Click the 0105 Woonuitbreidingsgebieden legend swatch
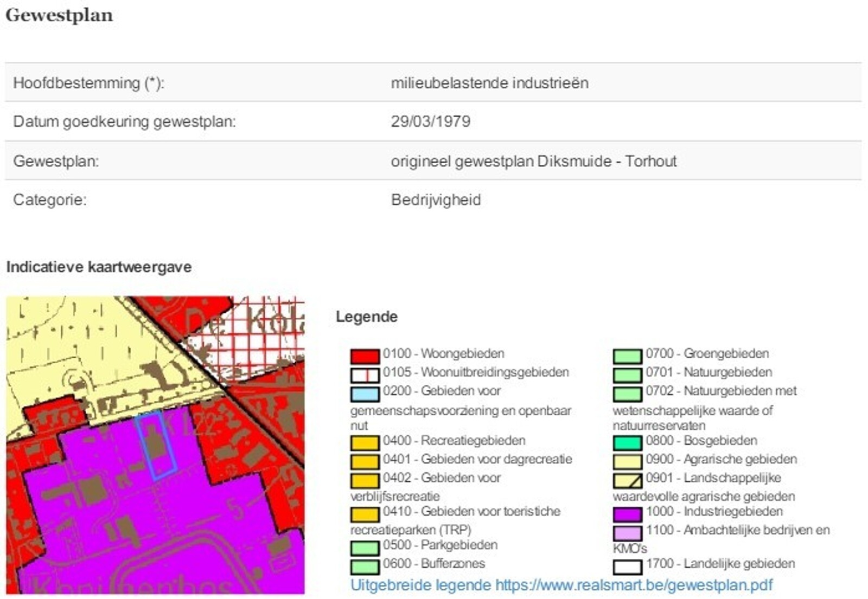 [365, 375]
